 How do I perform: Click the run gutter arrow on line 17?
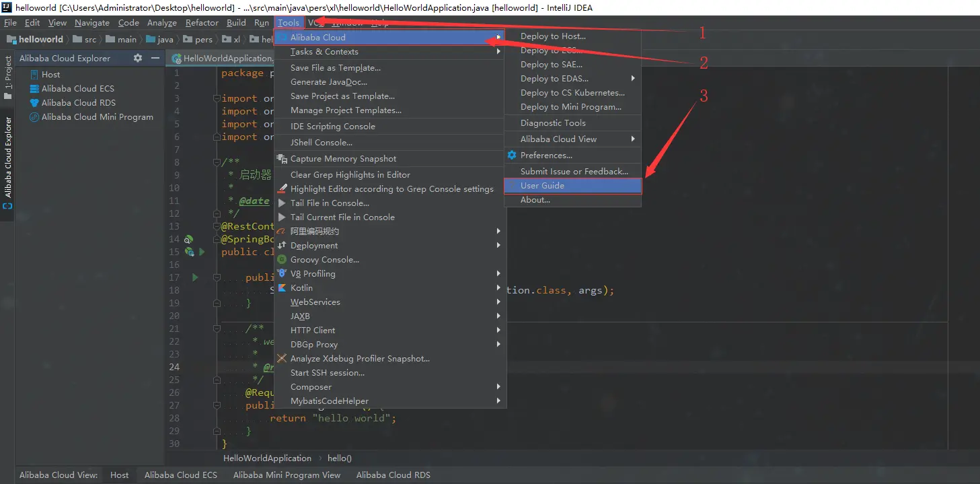(195, 277)
